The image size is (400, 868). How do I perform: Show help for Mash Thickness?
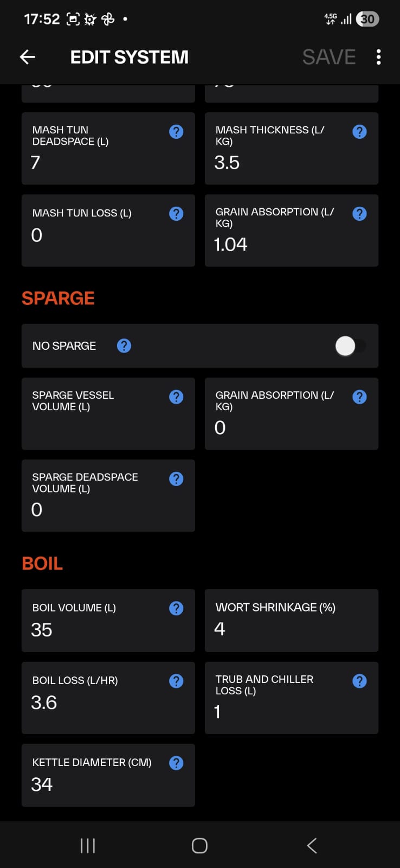(x=359, y=132)
